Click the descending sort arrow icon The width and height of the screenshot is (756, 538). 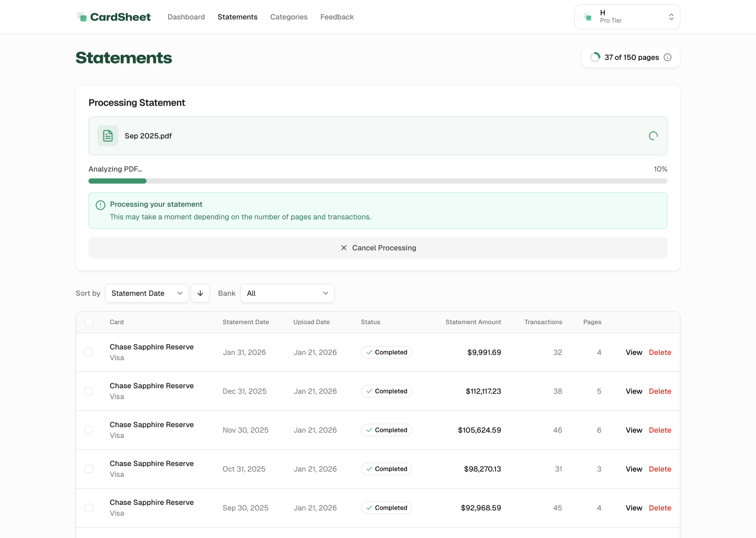click(x=200, y=293)
